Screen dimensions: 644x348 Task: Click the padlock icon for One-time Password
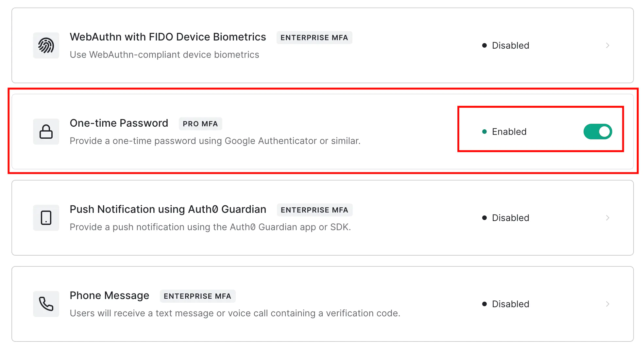(x=46, y=132)
